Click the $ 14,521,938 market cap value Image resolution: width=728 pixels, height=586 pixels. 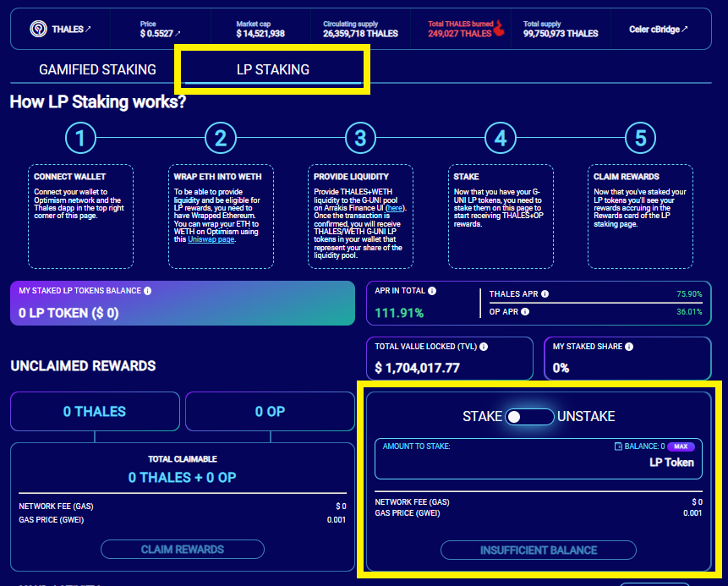[x=260, y=34]
